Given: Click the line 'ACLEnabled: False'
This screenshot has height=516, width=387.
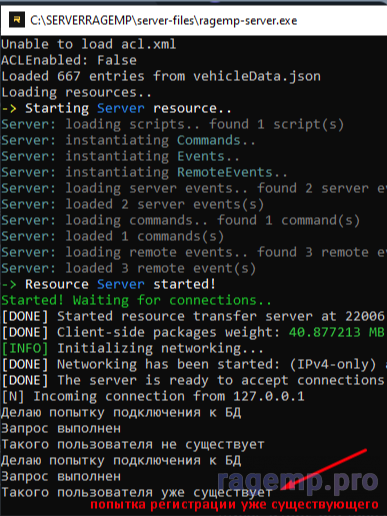Looking at the screenshot, I should (69, 60).
